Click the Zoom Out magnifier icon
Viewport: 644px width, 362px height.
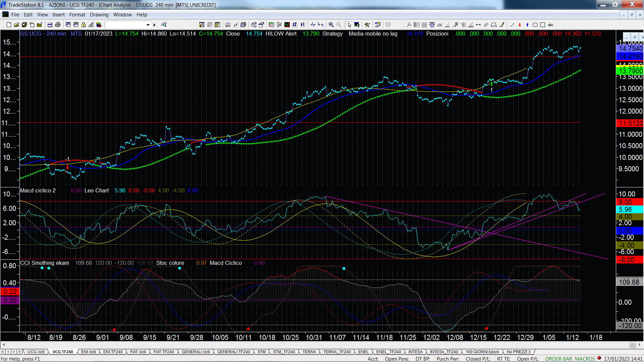point(339,24)
